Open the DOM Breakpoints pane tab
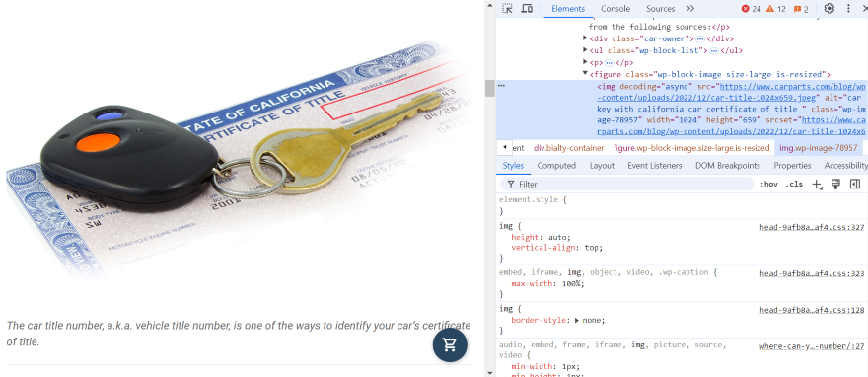The image size is (868, 377). (727, 166)
